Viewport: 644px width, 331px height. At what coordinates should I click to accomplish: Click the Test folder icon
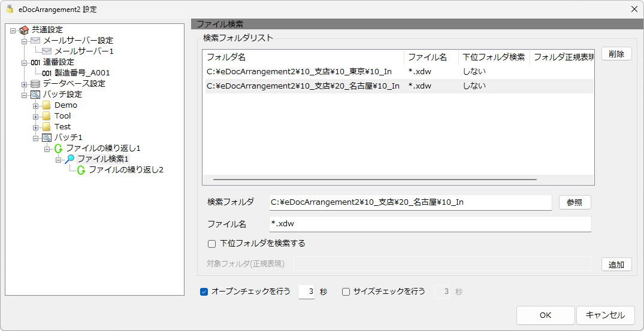pyautogui.click(x=47, y=126)
